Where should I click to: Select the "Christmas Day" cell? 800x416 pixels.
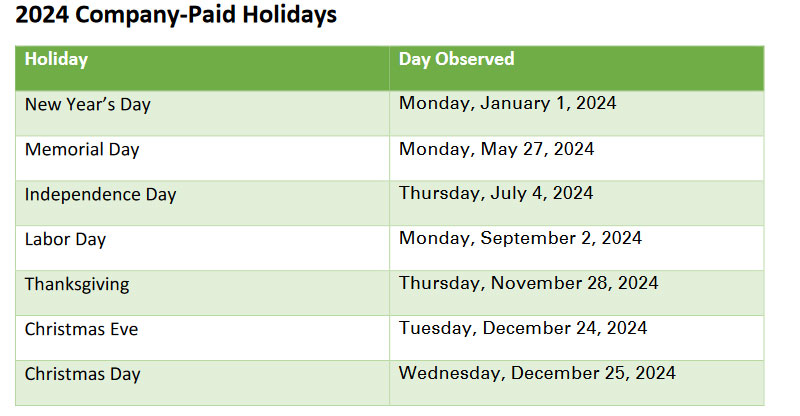[83, 374]
